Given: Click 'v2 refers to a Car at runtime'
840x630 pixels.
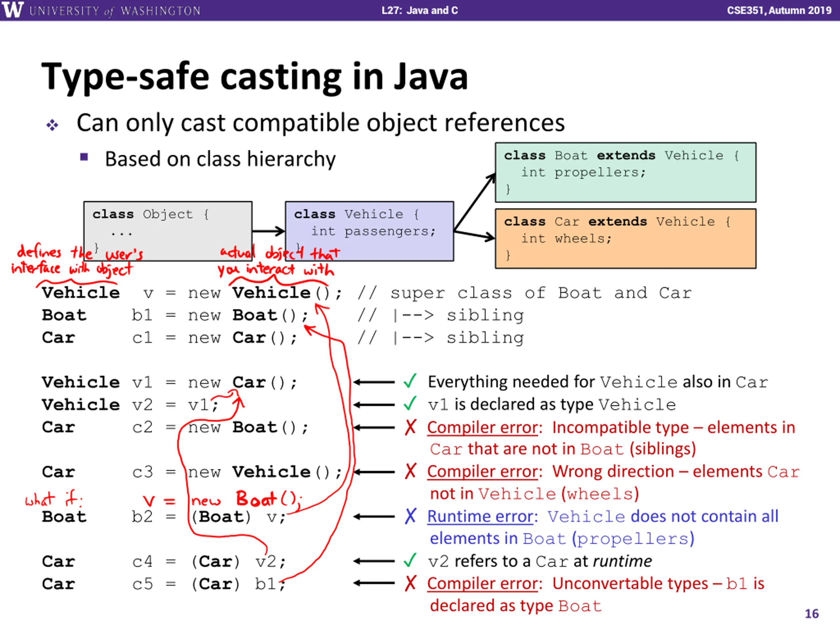Looking at the screenshot, I should pos(540,561).
